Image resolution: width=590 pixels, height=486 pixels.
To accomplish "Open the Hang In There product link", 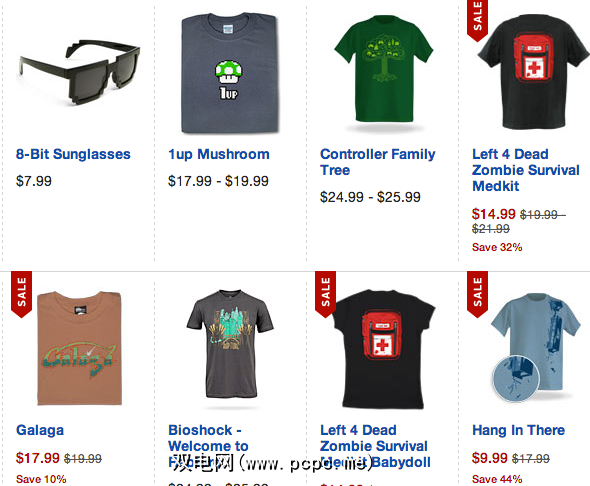I will 519,430.
